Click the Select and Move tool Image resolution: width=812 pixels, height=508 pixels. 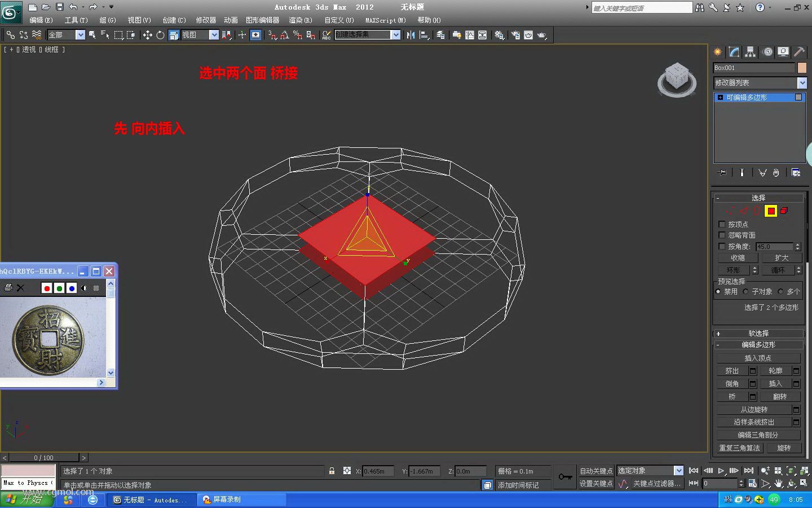[x=147, y=35]
